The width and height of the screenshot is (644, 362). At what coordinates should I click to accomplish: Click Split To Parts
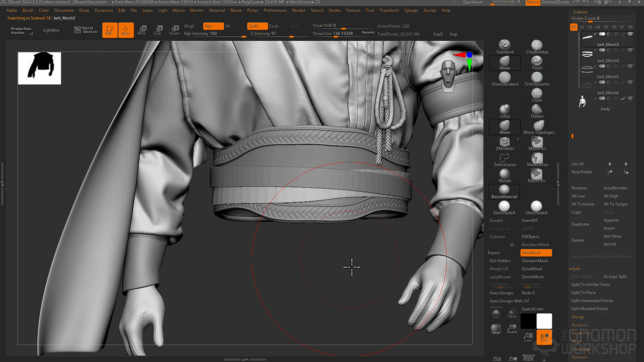click(584, 293)
